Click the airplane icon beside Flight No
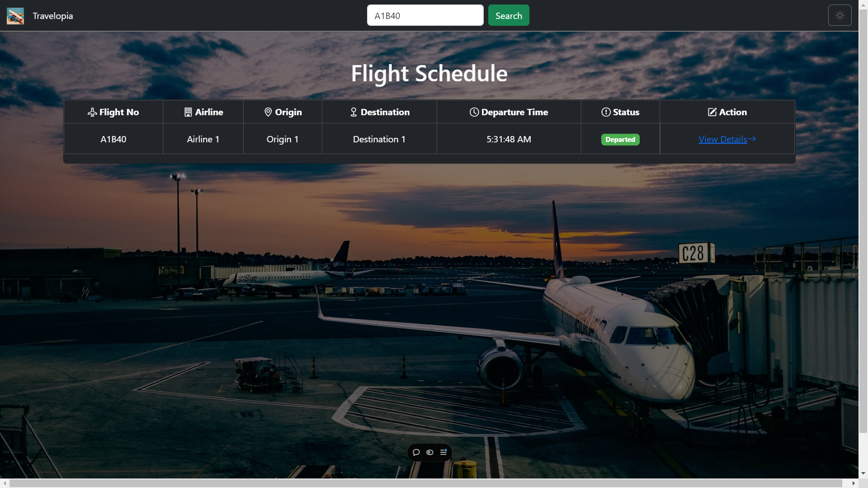Screen dimensions: 868x488 pos(92,112)
